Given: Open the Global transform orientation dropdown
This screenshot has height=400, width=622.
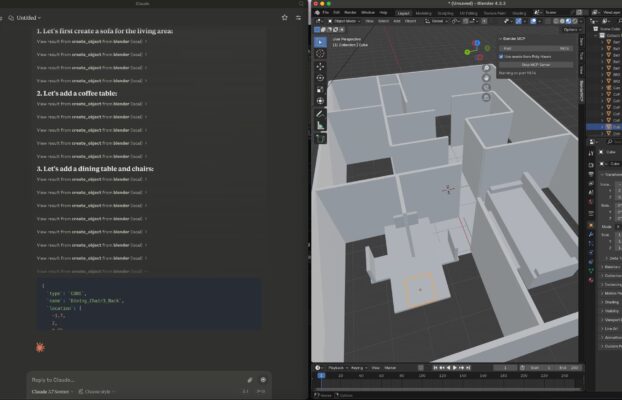Looking at the screenshot, I should click(x=437, y=21).
